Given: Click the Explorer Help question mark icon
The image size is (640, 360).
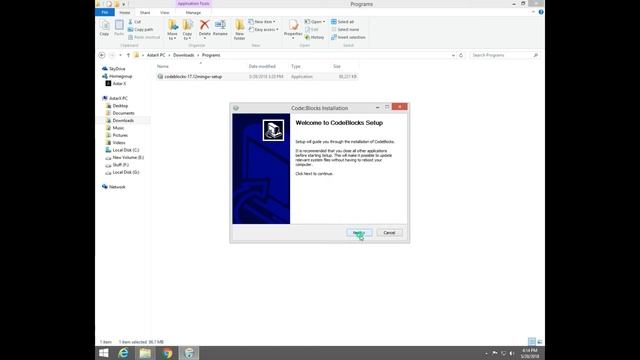Looking at the screenshot, I should point(541,12).
